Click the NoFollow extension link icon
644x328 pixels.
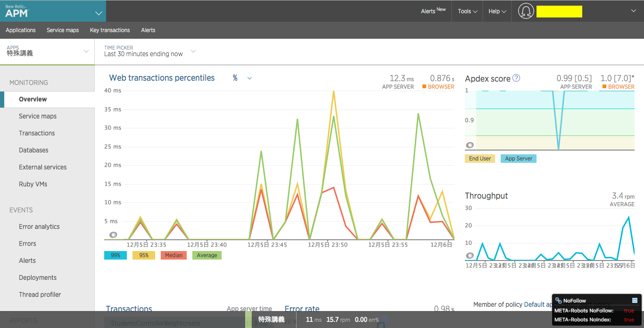pos(558,301)
